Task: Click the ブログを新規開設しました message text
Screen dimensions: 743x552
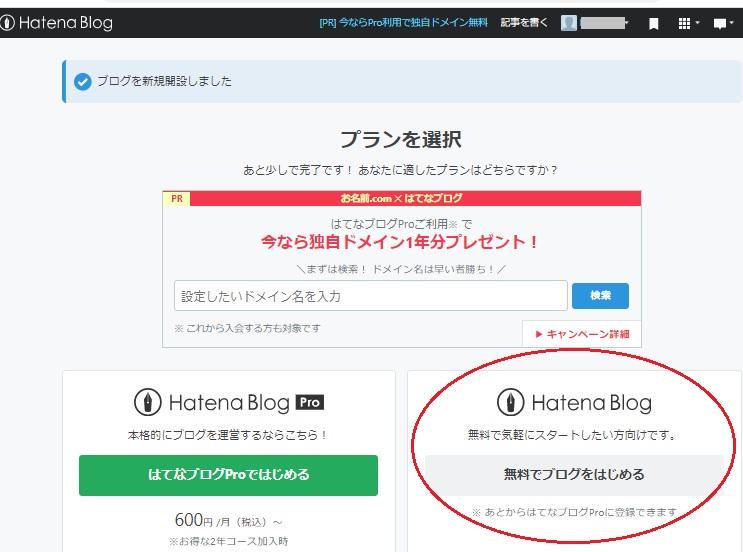Action: [164, 81]
